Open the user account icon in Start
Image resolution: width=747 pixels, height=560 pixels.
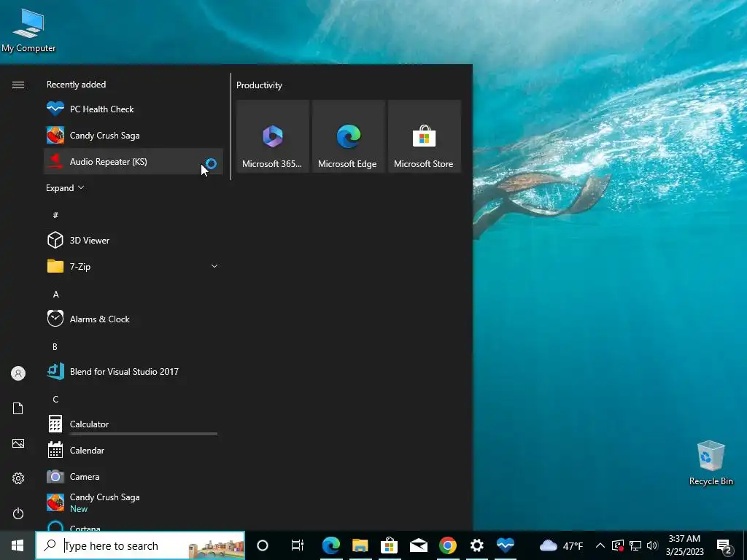[18, 373]
